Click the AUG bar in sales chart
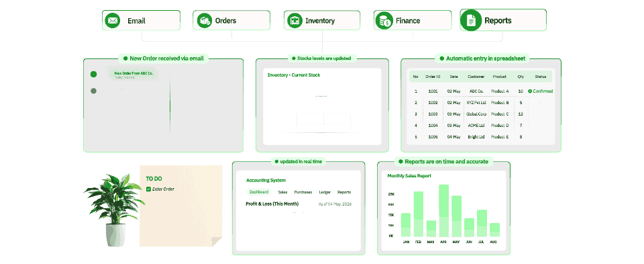This screenshot has height=264, width=644. (494, 230)
